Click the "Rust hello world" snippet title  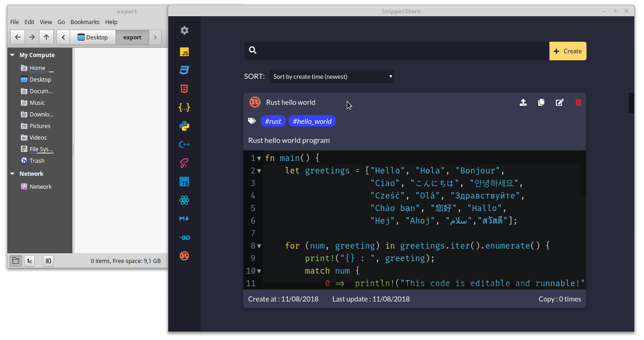pyautogui.click(x=291, y=103)
